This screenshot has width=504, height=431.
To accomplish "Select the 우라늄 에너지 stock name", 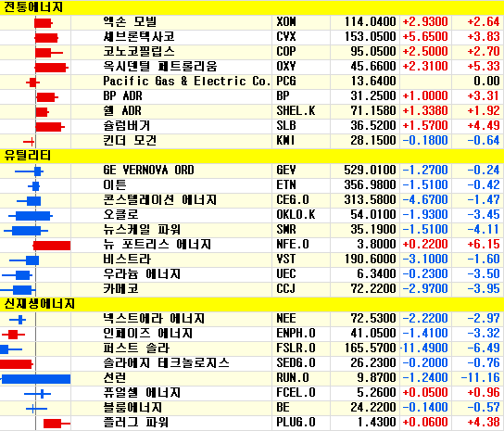I will point(142,273).
